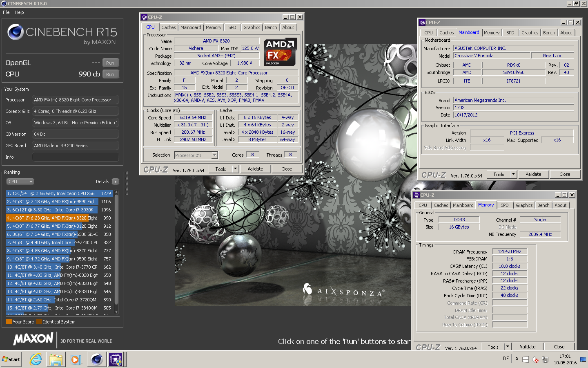Click the MAXON logo

pyautogui.click(x=33, y=339)
